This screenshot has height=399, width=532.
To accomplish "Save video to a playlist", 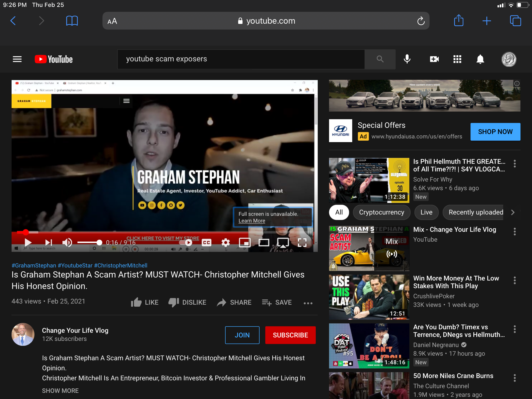I will pos(277,302).
